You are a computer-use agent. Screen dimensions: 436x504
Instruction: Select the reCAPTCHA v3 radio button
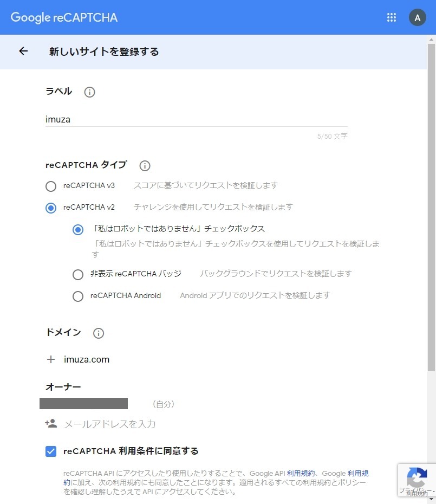[51, 186]
